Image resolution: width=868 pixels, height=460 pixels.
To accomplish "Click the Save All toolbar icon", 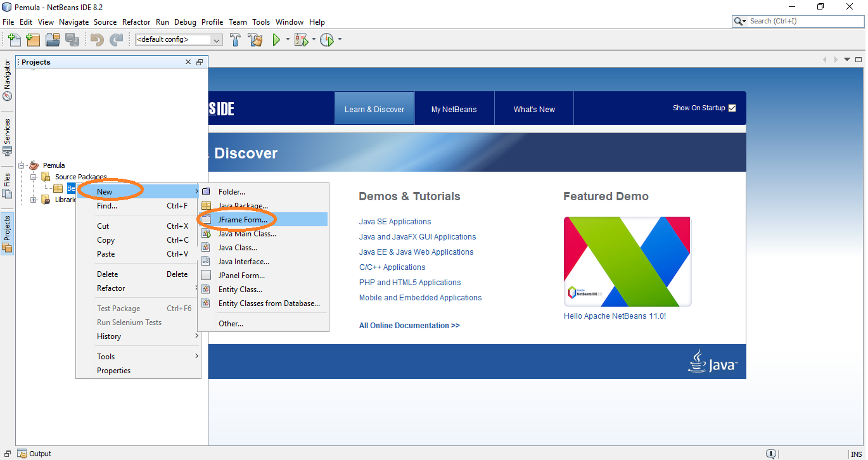I will coord(72,39).
